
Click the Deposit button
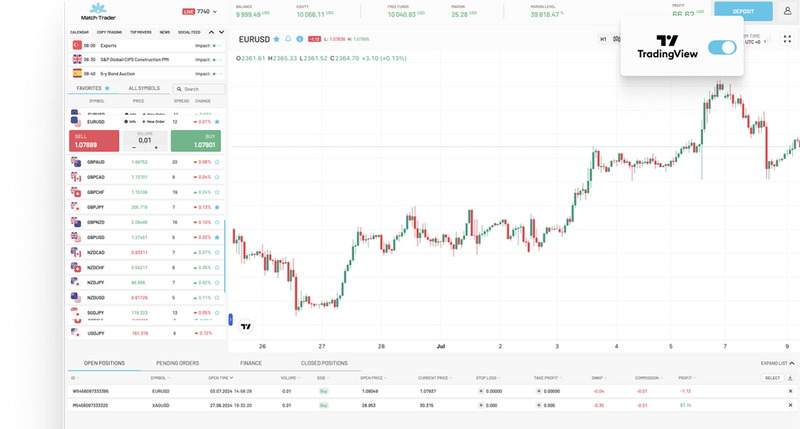tap(743, 11)
